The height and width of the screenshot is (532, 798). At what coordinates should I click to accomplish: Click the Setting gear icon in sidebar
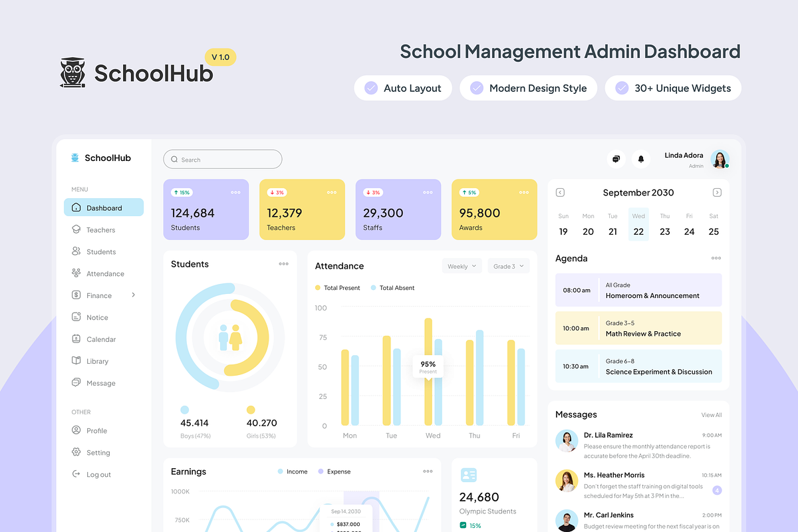coord(76,452)
